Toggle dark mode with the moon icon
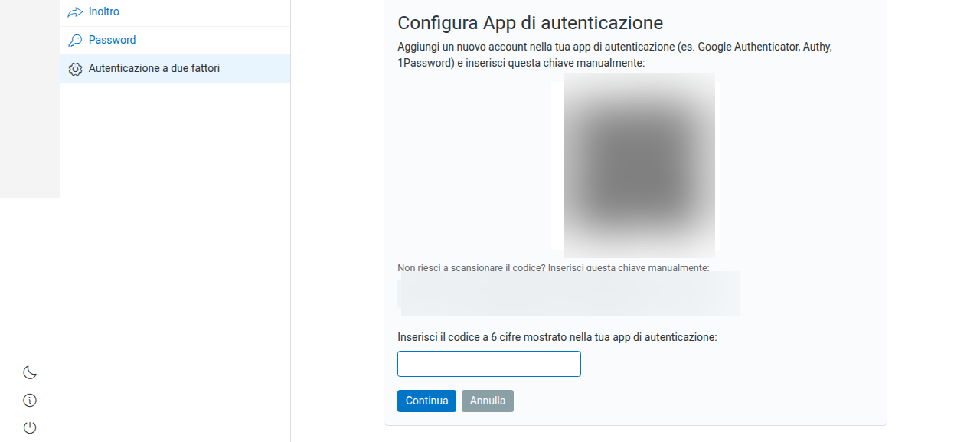980x442 pixels. tap(30, 373)
